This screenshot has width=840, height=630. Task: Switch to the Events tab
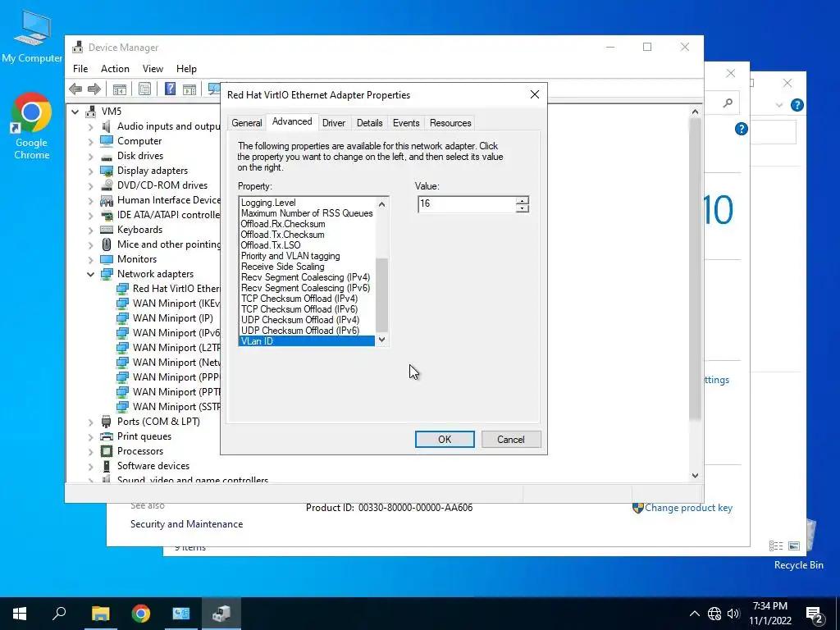coord(406,123)
